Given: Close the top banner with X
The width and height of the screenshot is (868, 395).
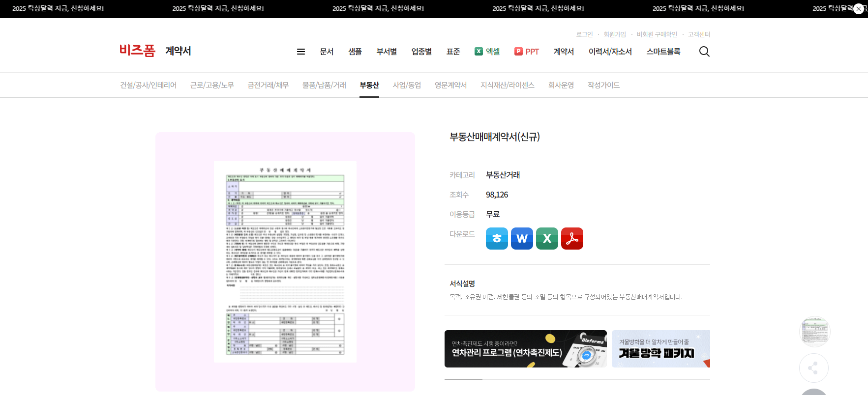Looking at the screenshot, I should click(859, 9).
